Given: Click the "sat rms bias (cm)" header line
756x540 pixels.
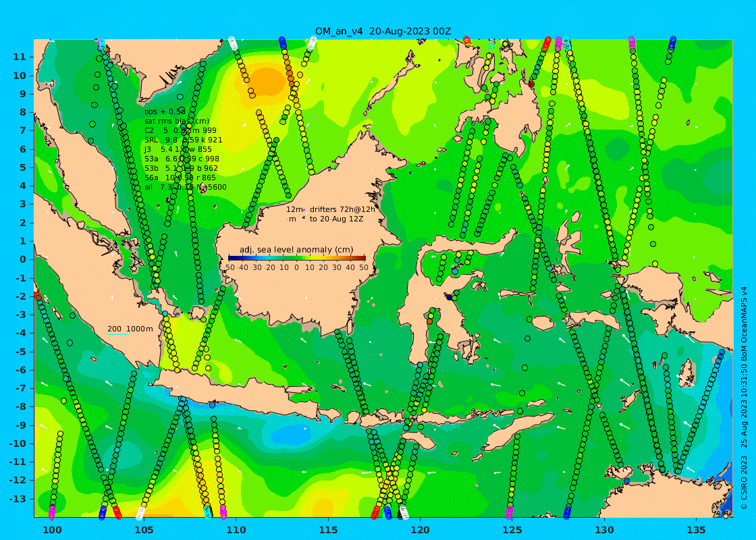Looking at the screenshot, I should 177,121.
